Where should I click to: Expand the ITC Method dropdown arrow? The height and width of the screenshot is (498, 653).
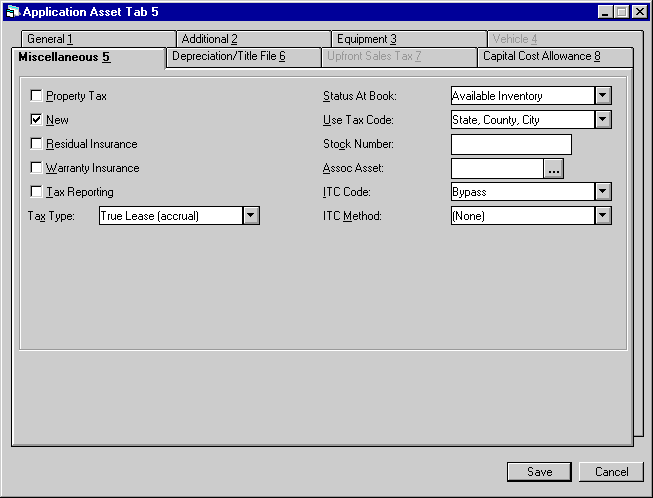point(603,216)
